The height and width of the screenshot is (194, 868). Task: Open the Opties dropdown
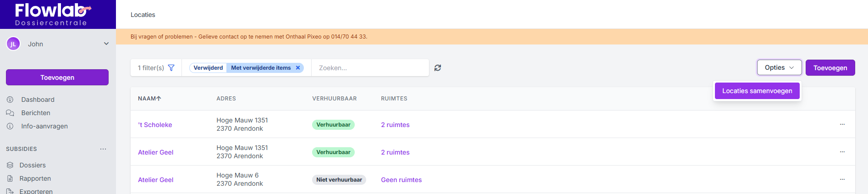pyautogui.click(x=779, y=67)
